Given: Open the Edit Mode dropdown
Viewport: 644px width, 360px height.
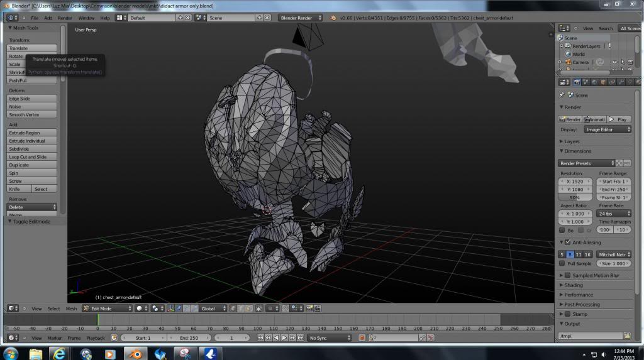Looking at the screenshot, I should tap(107, 308).
